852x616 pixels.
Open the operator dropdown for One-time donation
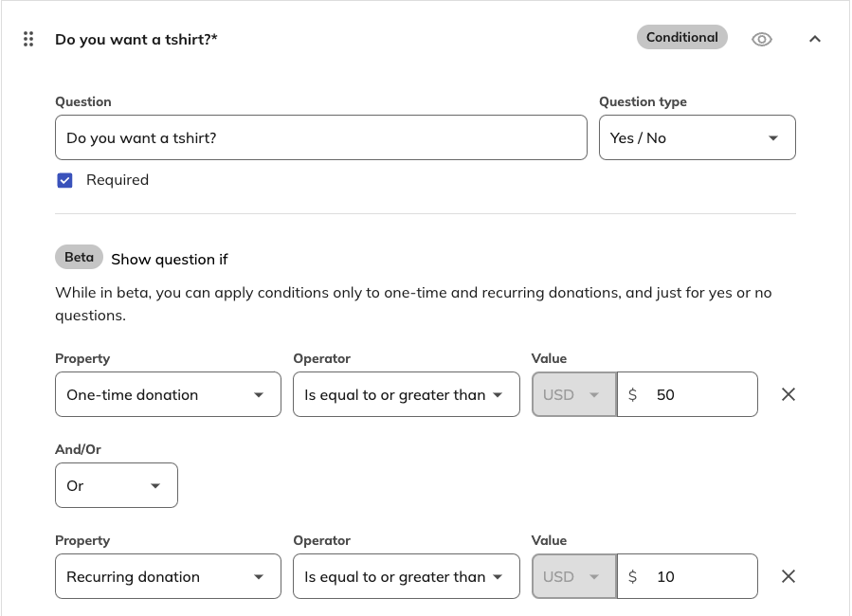tap(407, 394)
